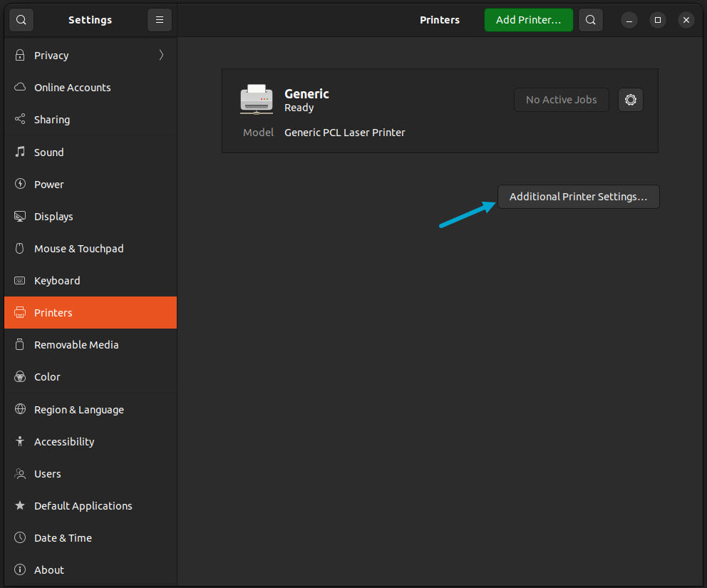707x588 pixels.
Task: Click Add Printer in the header
Action: click(528, 19)
